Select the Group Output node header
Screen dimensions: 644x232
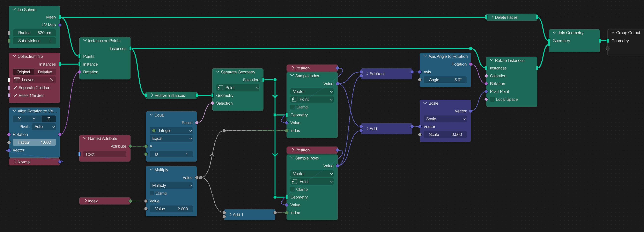(x=626, y=33)
